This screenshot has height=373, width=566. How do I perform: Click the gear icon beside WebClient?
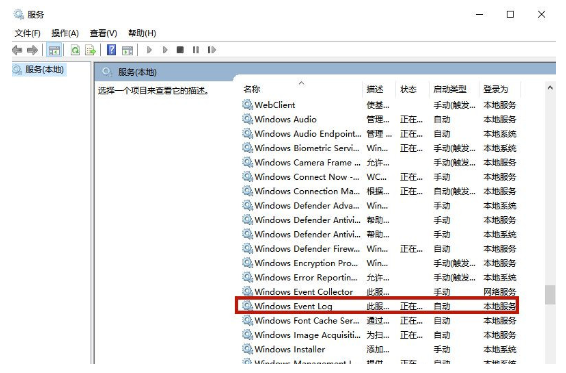pos(247,105)
